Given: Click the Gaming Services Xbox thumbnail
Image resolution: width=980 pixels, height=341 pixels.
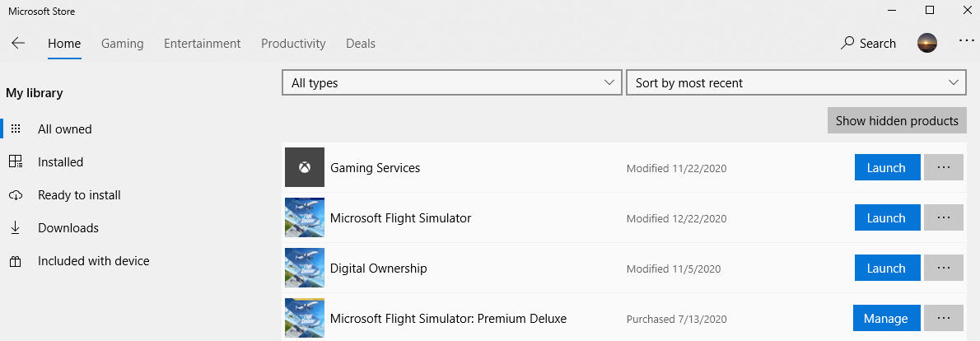Looking at the screenshot, I should [305, 167].
